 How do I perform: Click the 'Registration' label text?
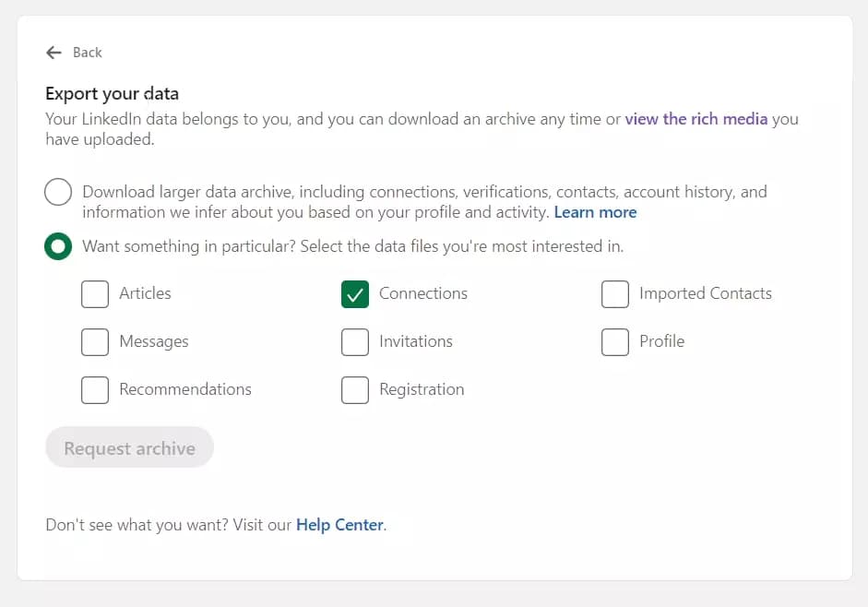click(422, 390)
